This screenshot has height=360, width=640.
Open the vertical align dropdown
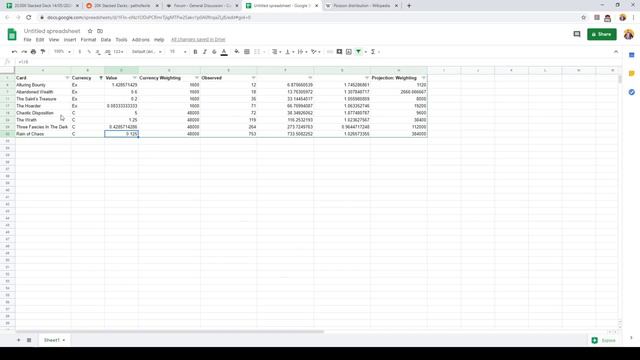point(289,52)
